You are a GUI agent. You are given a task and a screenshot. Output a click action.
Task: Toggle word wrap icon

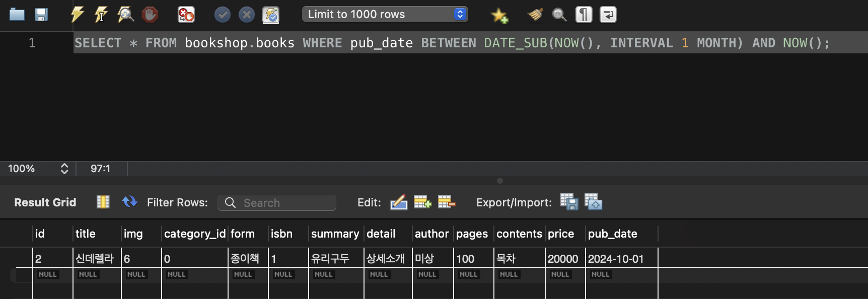tap(608, 15)
